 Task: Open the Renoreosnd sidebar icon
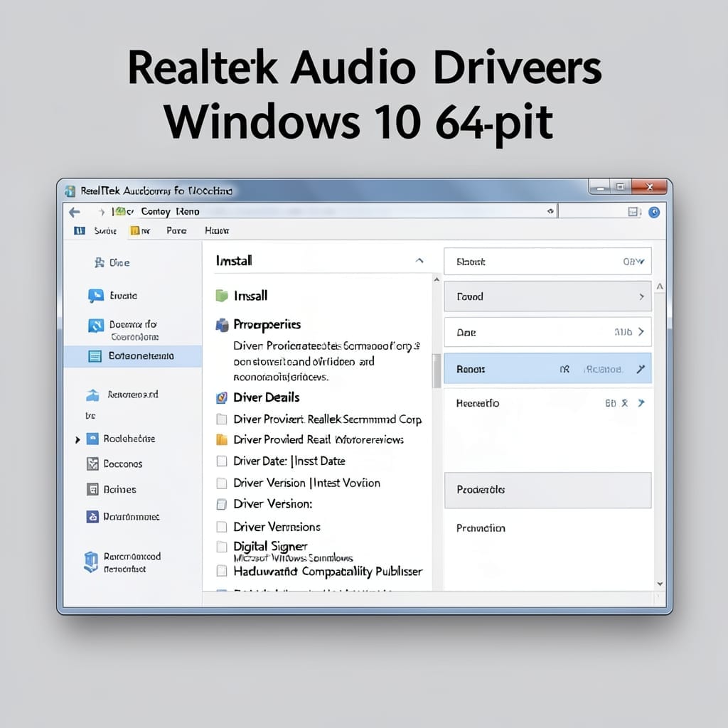coord(93,395)
